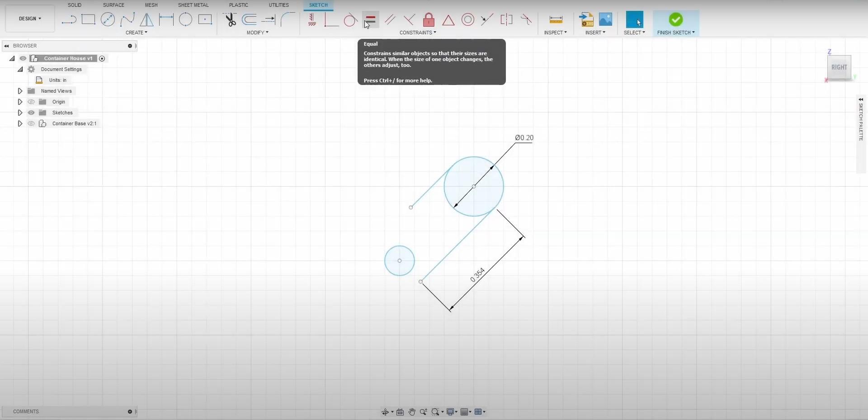Select the Fillet tool
Screen dimensions: 868x420
[x=288, y=19]
